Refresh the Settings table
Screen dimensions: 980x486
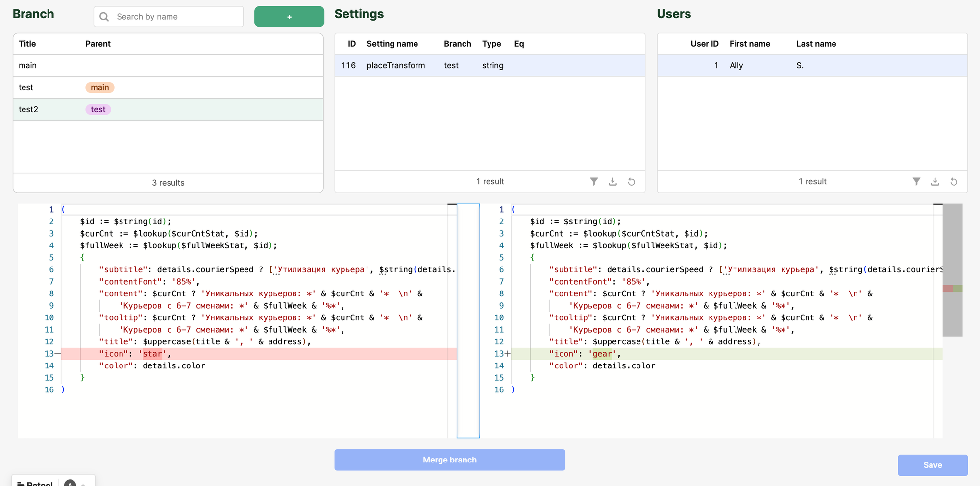coord(632,182)
